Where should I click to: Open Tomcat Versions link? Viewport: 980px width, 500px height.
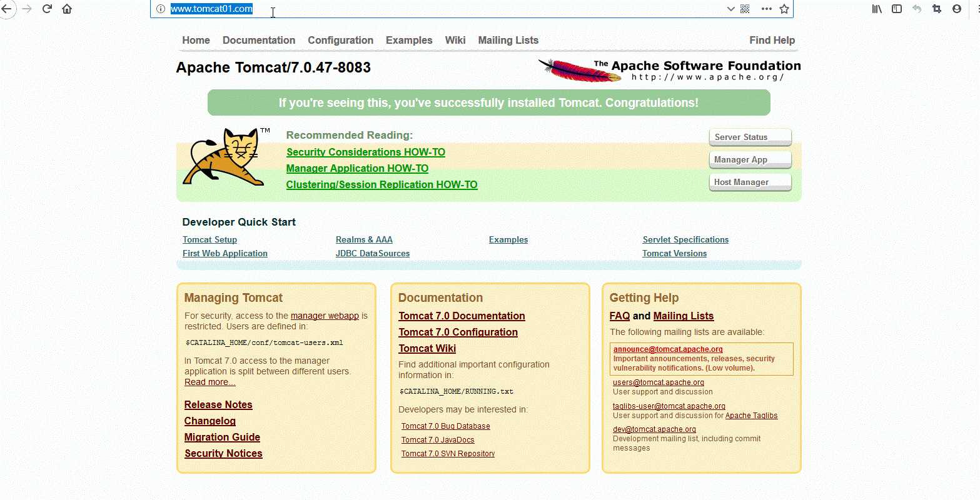674,253
